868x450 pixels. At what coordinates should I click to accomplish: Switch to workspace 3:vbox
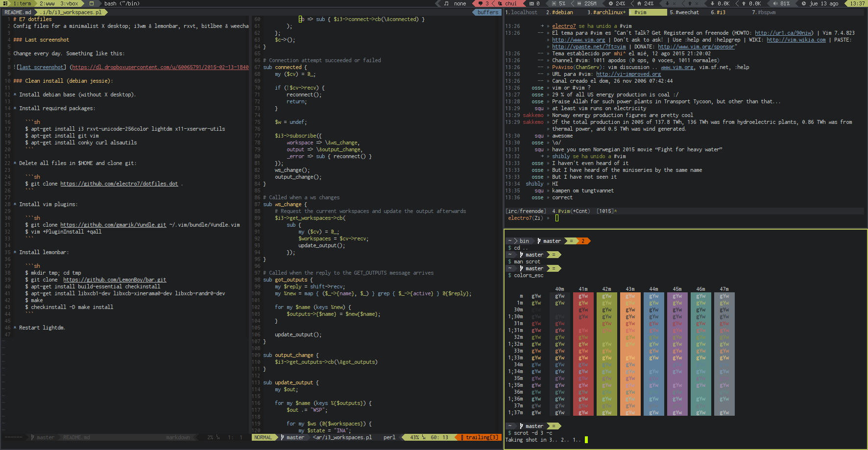[x=69, y=3]
